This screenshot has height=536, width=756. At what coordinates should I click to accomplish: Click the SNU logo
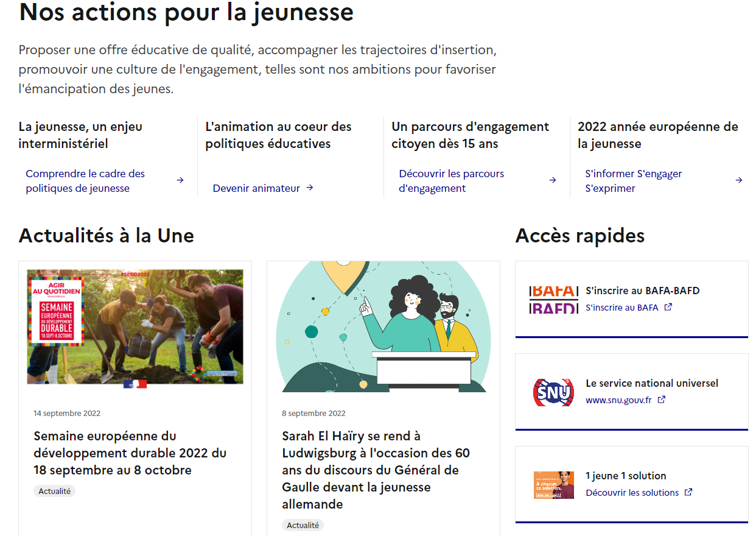(x=553, y=392)
